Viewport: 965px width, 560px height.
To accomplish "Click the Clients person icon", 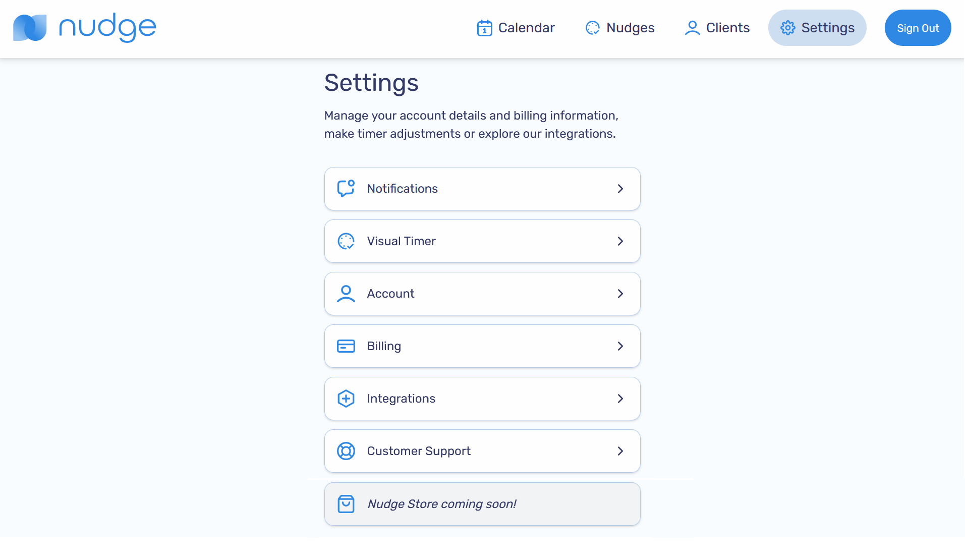I will (692, 28).
